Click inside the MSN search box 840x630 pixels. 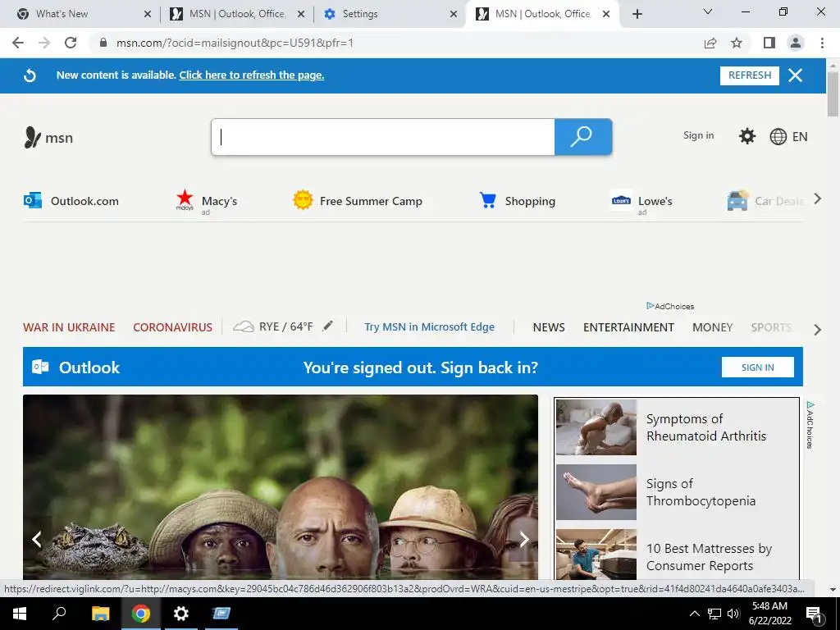382,137
